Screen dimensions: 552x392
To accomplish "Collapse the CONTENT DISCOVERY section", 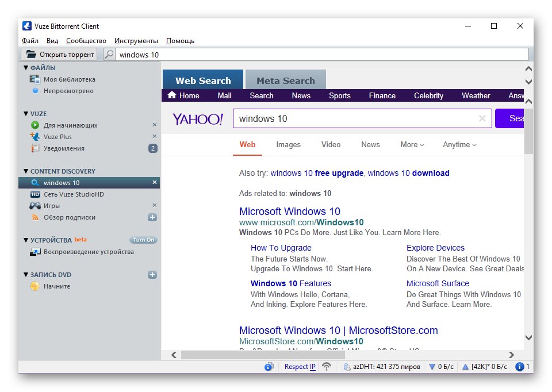I will tap(26, 171).
